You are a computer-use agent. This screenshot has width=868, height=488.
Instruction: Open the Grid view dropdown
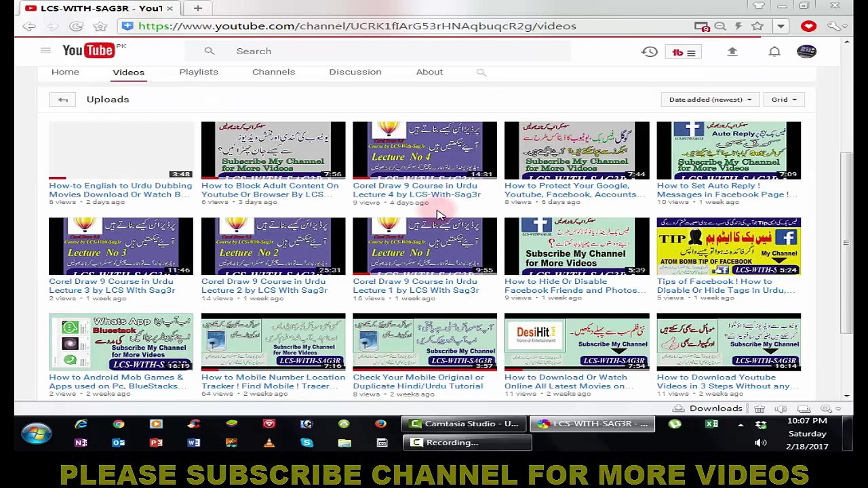point(784,100)
